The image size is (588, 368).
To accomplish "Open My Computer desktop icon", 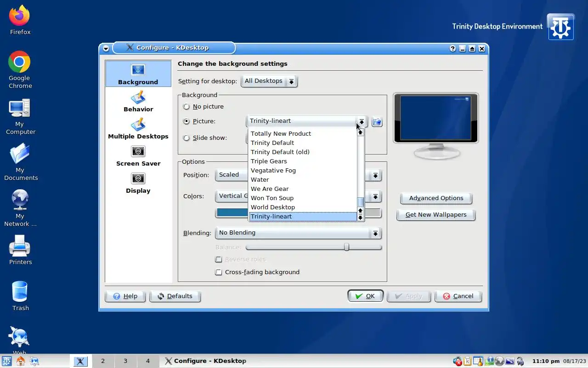I will [x=20, y=116].
